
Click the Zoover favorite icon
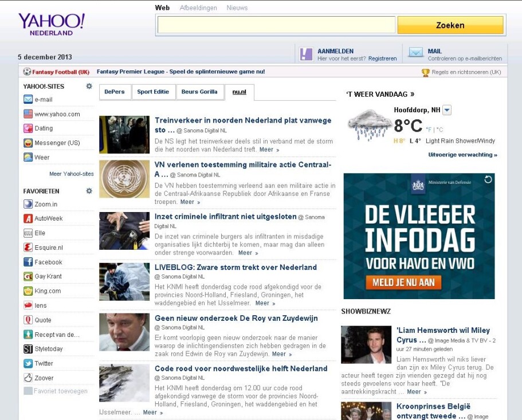tap(28, 378)
